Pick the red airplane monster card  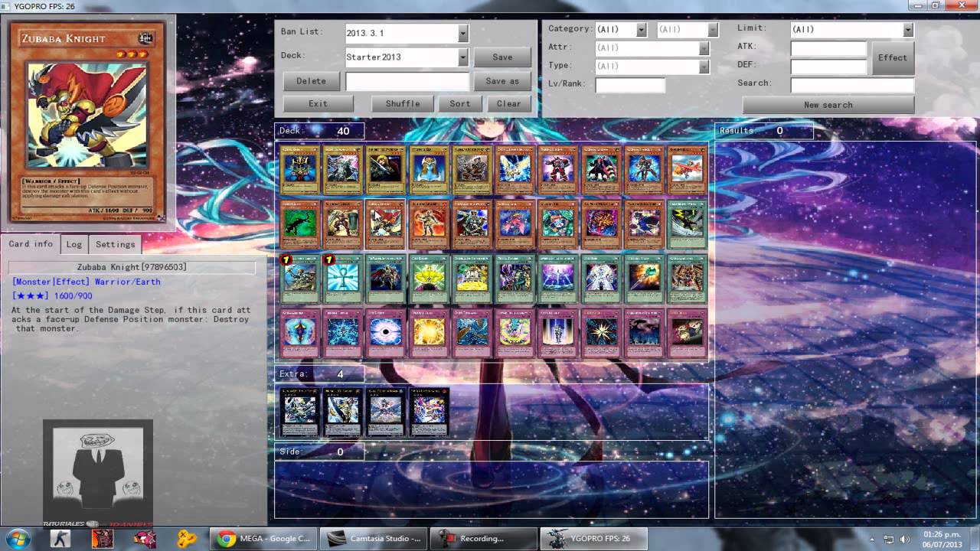[688, 170]
